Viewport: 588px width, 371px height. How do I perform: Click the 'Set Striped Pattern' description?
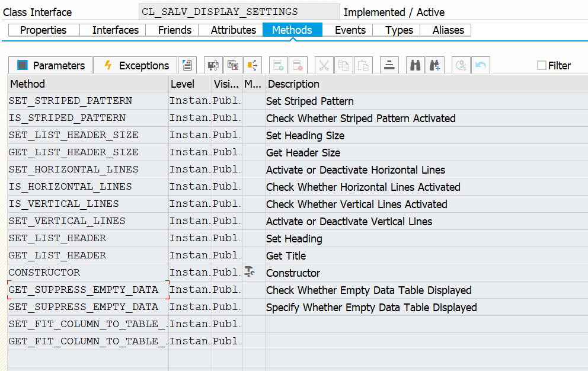pos(310,101)
